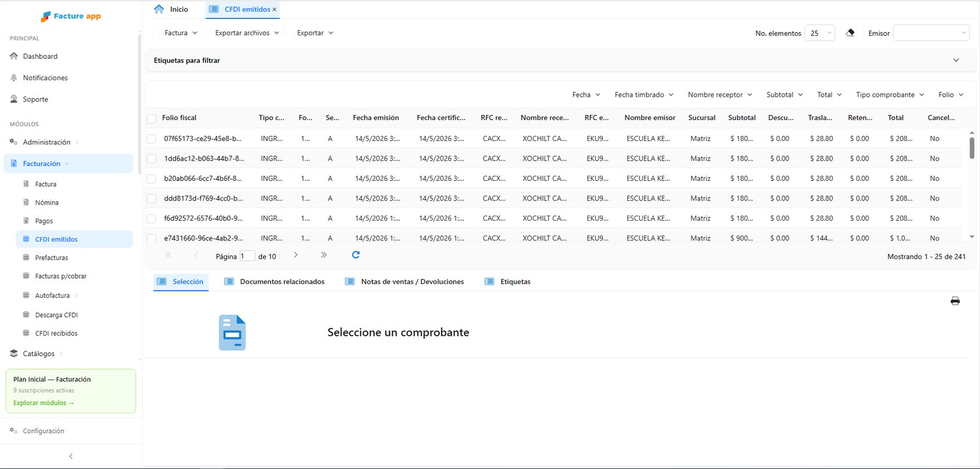Open the Nombre receptor filter dropdown
This screenshot has height=469, width=980.
tap(720, 95)
